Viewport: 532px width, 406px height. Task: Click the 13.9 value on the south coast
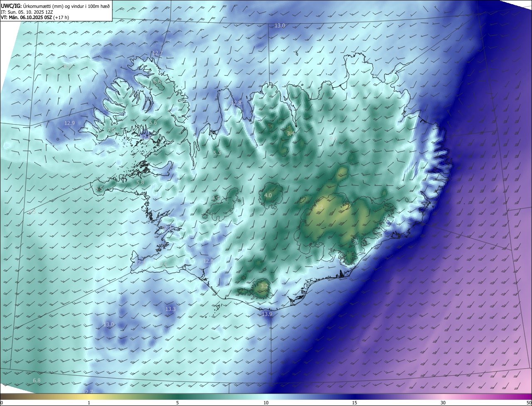point(267,314)
